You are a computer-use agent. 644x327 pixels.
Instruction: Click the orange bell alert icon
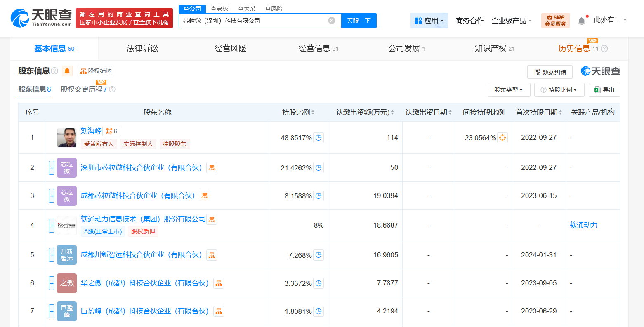coord(67,71)
